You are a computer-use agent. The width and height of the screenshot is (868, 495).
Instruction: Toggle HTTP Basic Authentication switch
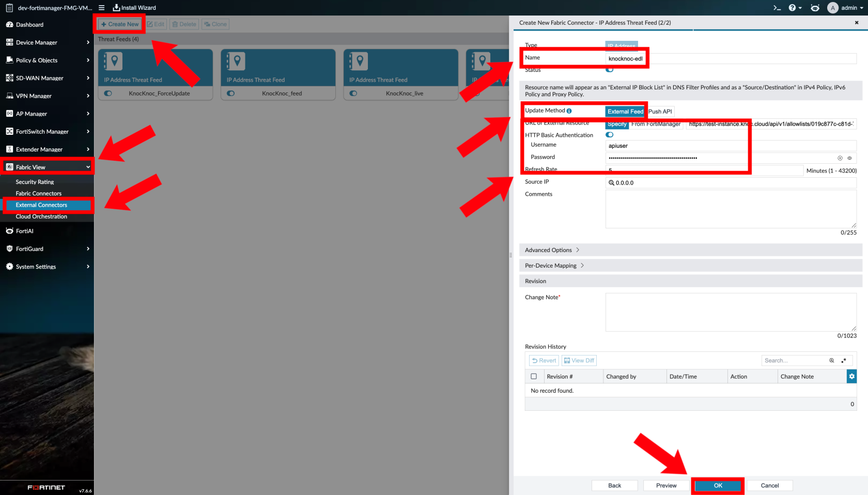pyautogui.click(x=609, y=134)
